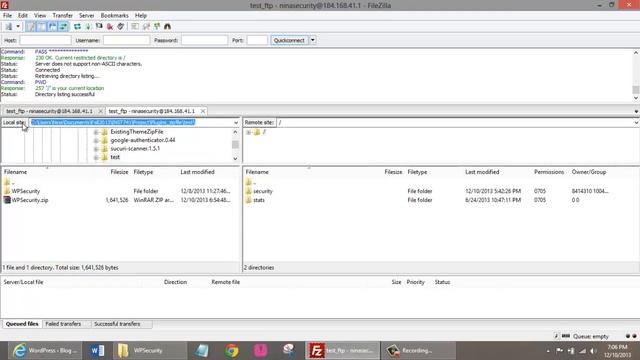Click the Remote site path field
Viewport: 640px width, 360px height.
click(454, 122)
